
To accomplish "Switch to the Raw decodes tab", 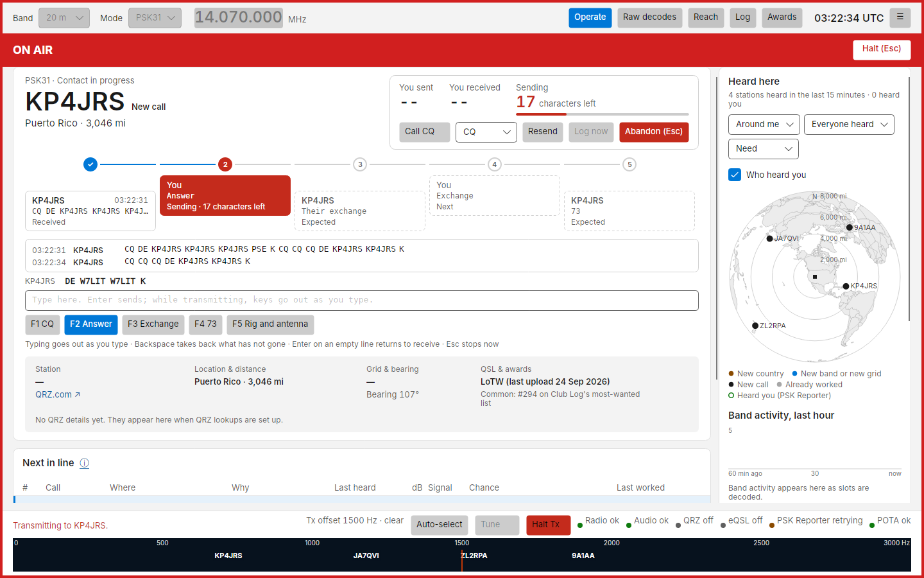I will click(x=649, y=17).
